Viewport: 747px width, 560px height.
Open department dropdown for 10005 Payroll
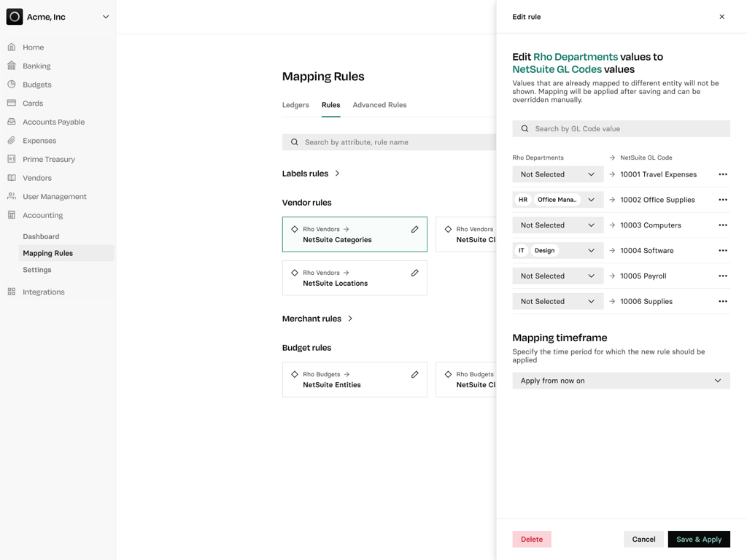(x=558, y=276)
